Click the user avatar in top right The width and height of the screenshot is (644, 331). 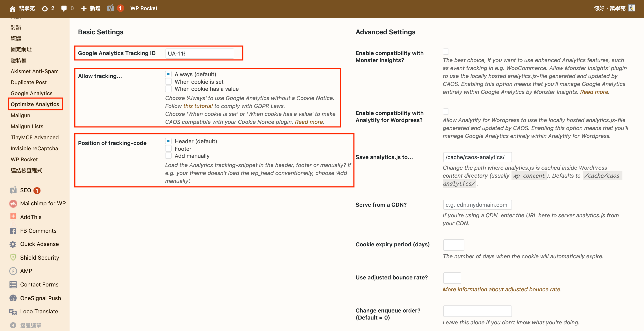click(x=631, y=8)
